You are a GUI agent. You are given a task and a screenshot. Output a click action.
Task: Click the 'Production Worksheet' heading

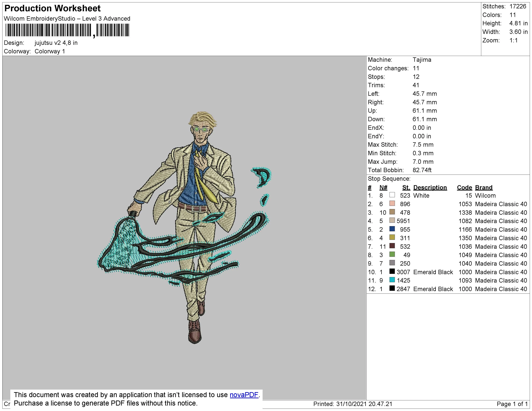pyautogui.click(x=52, y=8)
